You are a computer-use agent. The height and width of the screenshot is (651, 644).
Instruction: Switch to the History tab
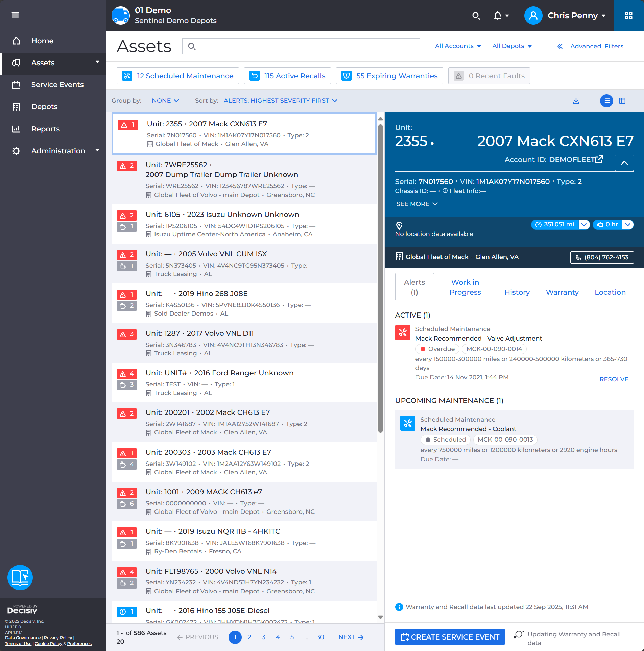click(517, 292)
